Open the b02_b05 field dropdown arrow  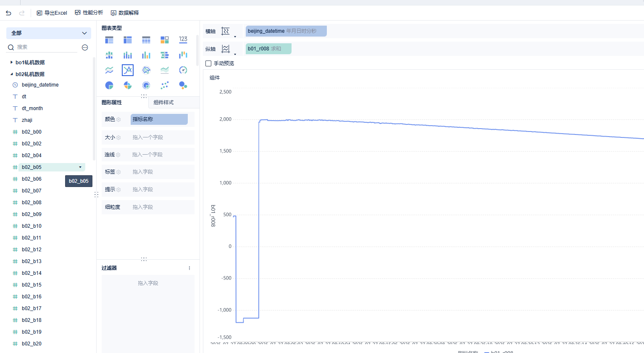coord(80,167)
